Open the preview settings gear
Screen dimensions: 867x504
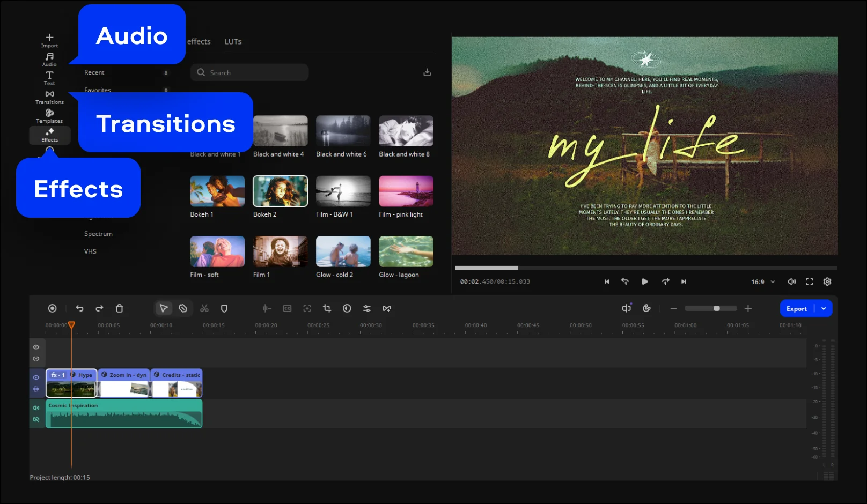pos(827,281)
